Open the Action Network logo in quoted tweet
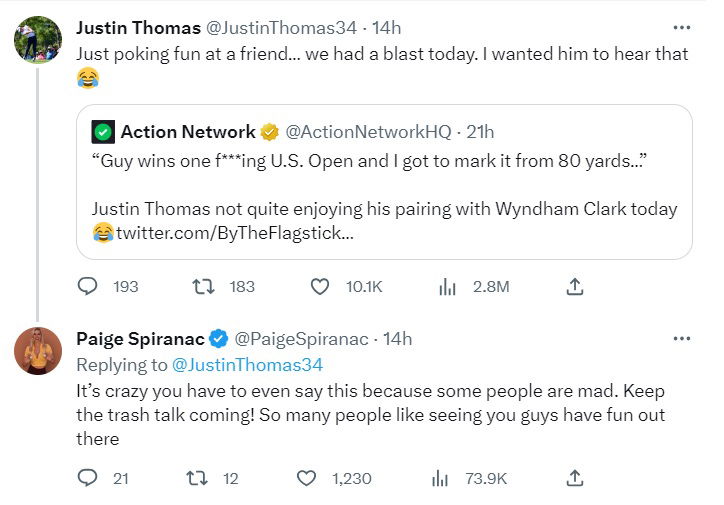This screenshot has height=505, width=724. (x=102, y=132)
